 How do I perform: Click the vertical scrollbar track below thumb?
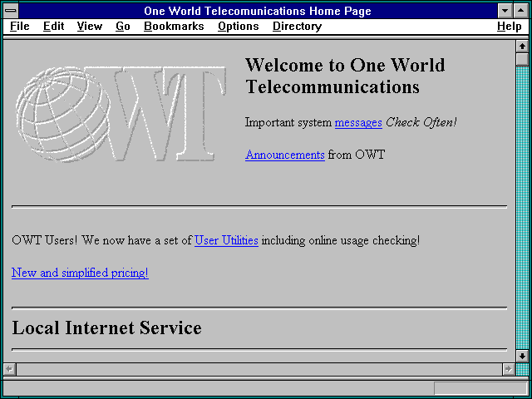coord(522,208)
